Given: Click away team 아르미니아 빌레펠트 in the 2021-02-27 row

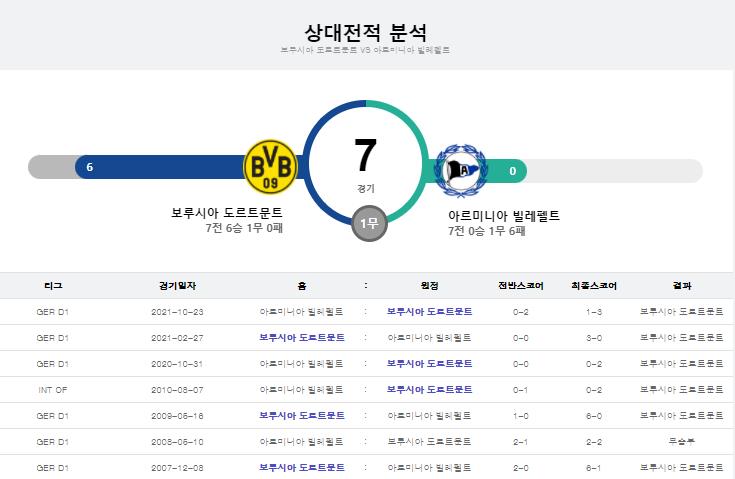Looking at the screenshot, I should [429, 337].
